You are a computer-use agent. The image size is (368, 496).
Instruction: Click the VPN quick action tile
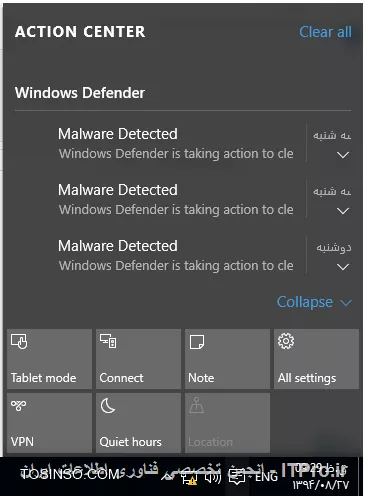49,423
